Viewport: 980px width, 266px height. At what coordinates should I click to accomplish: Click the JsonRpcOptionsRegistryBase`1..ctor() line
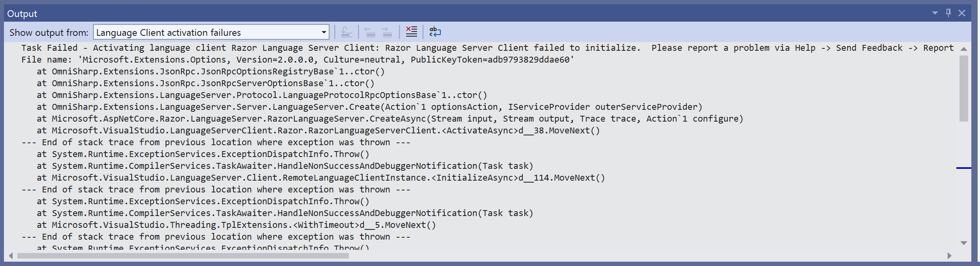point(211,72)
